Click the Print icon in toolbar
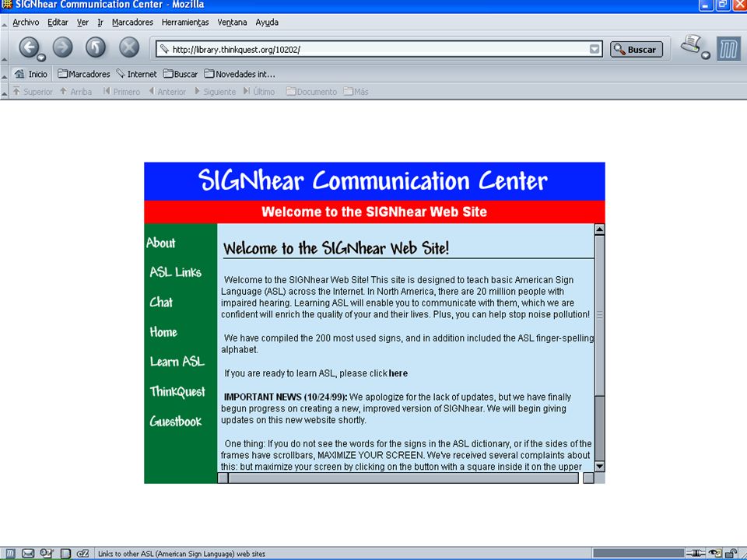This screenshot has height=560, width=747. (691, 45)
